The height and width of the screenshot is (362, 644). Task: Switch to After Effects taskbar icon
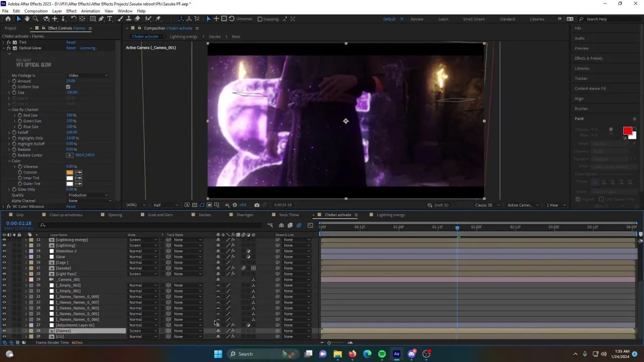tap(396, 354)
